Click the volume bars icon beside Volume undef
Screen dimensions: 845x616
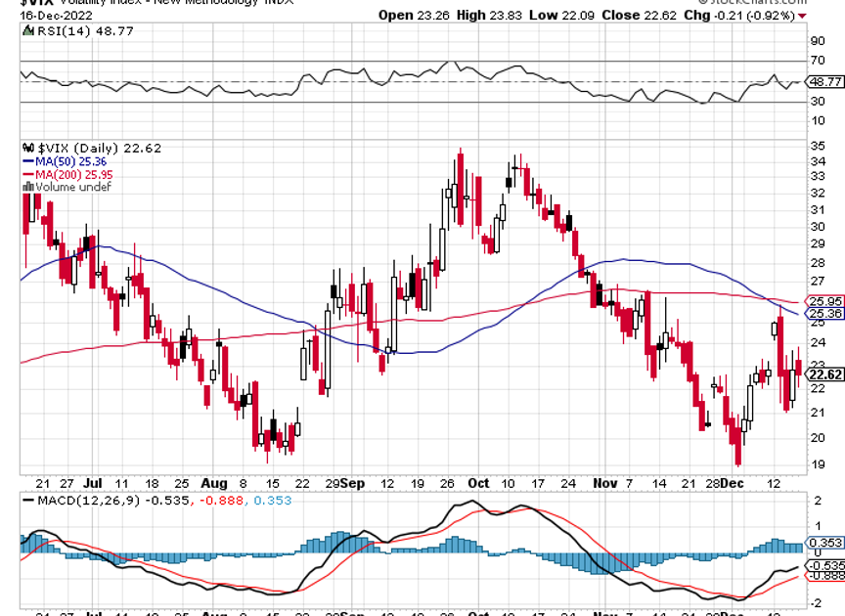26,185
